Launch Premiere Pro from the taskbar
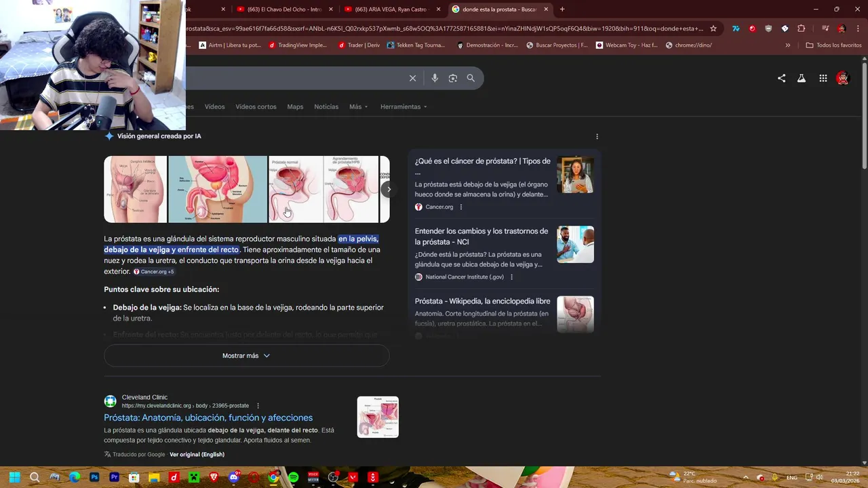 tap(114, 477)
